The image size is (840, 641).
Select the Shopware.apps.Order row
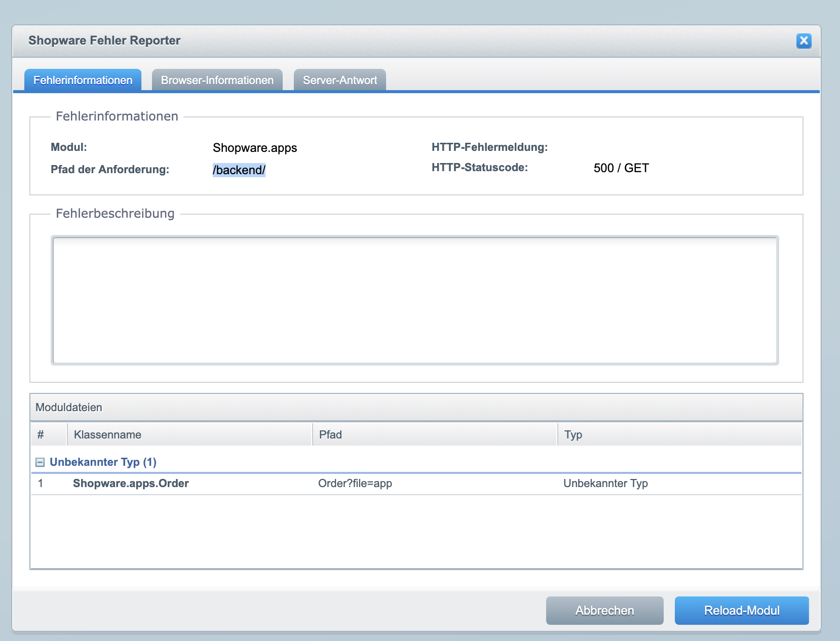tap(416, 484)
